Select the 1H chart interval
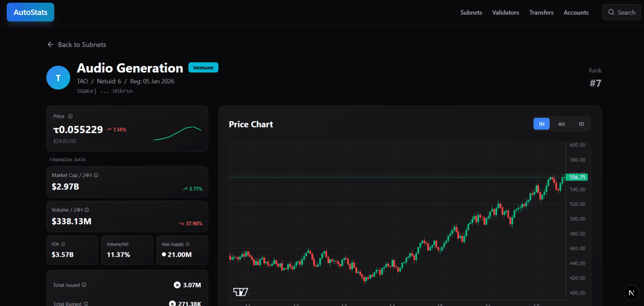Viewport: 644px width, 306px height. click(x=541, y=124)
